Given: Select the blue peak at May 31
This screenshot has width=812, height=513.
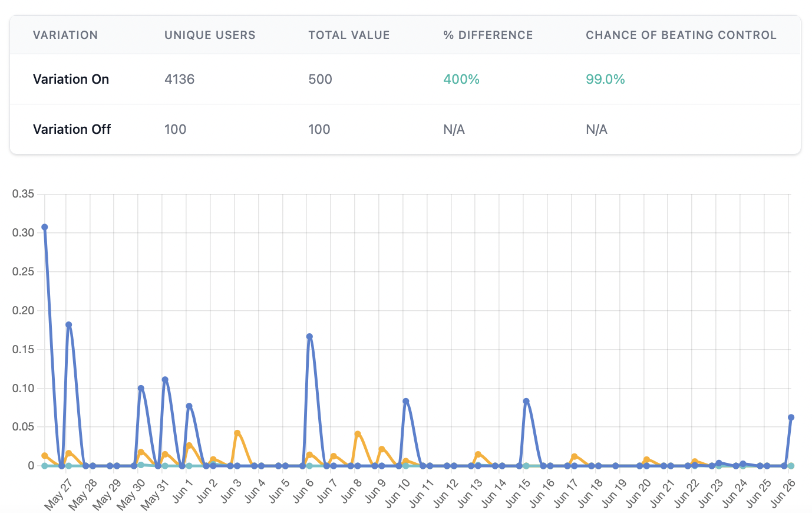Looking at the screenshot, I should tap(165, 380).
